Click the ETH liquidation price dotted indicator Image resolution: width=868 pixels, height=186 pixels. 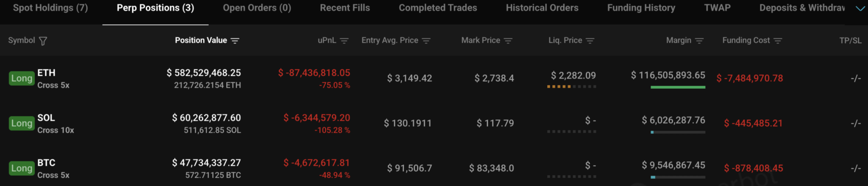(571, 87)
